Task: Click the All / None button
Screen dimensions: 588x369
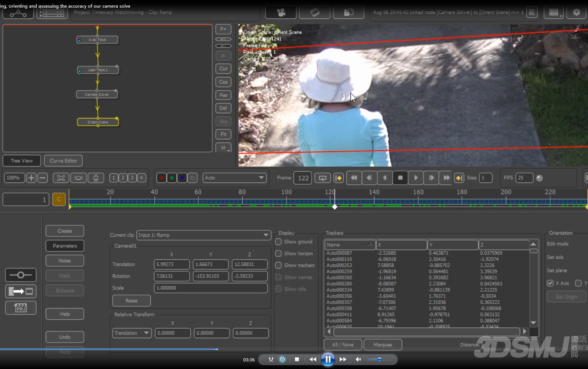Action: [x=343, y=345]
